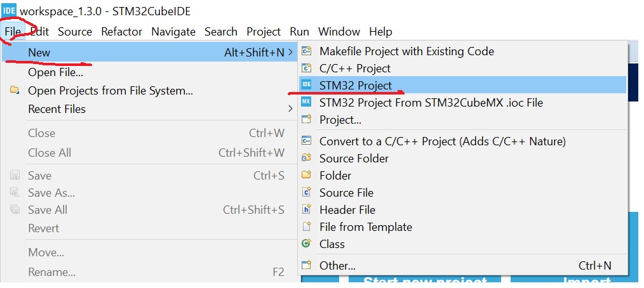The image size is (644, 288).
Task: Click the STM32 Project IDE icon
Action: click(x=307, y=85)
